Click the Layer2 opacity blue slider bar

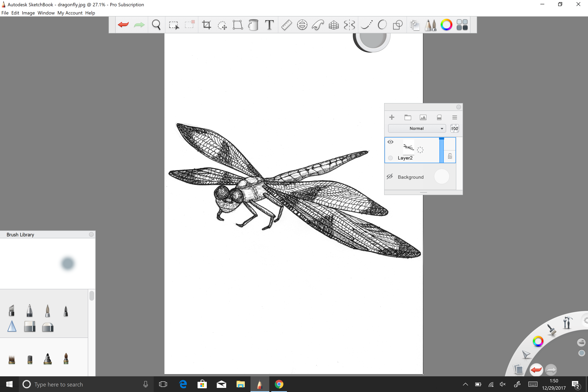coord(442,150)
